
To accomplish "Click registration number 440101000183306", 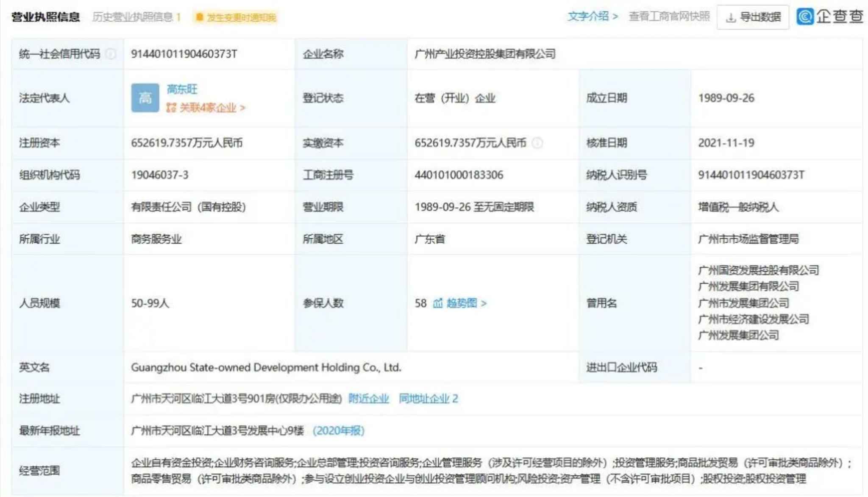I will pyautogui.click(x=459, y=175).
